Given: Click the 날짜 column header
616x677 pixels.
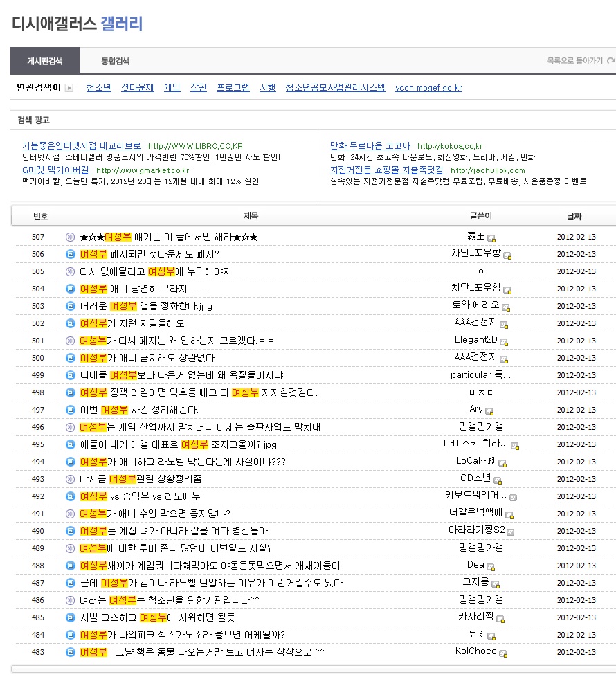Looking at the screenshot, I should coord(574,216).
